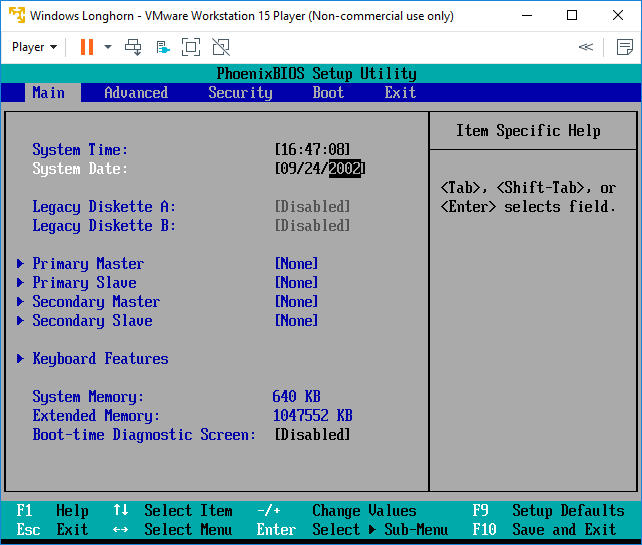Click the 640 KB System Memory value

pos(296,396)
